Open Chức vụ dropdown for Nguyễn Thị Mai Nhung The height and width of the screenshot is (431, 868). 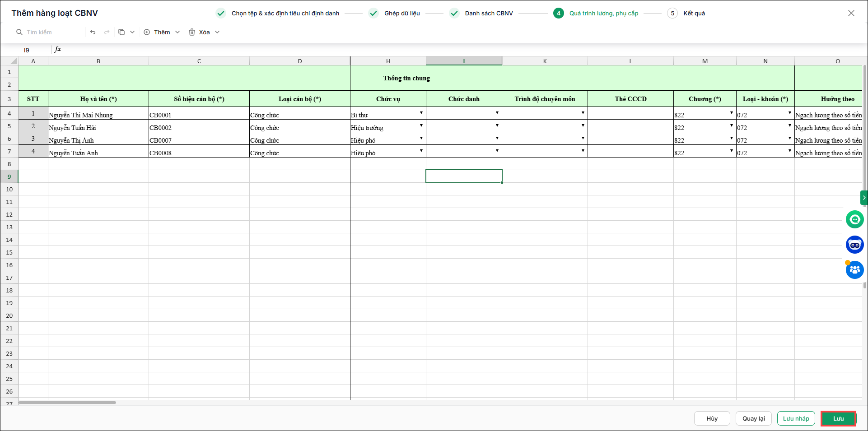(x=421, y=113)
